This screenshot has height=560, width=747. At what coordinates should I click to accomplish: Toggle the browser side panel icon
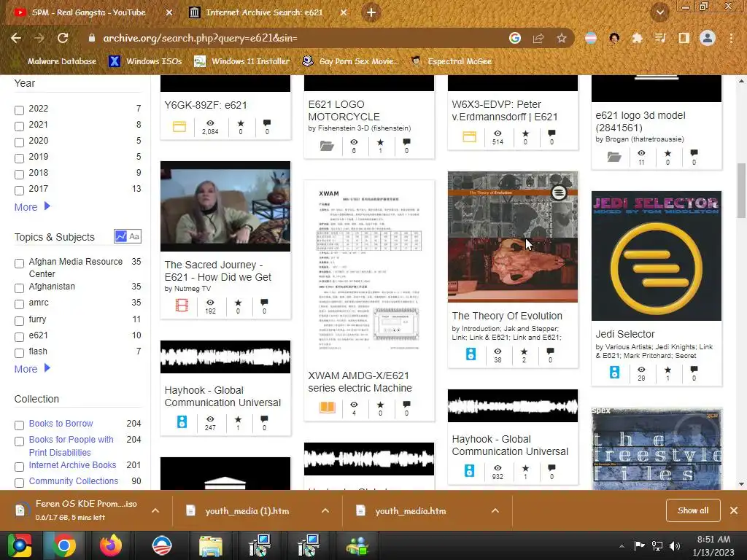684,38
